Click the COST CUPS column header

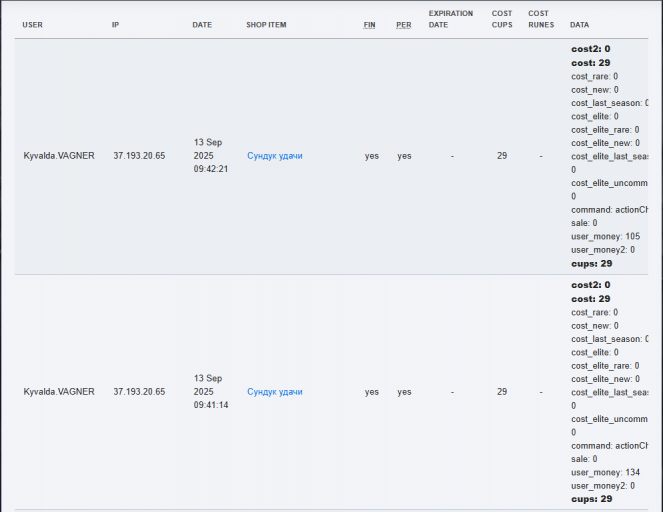(x=502, y=19)
